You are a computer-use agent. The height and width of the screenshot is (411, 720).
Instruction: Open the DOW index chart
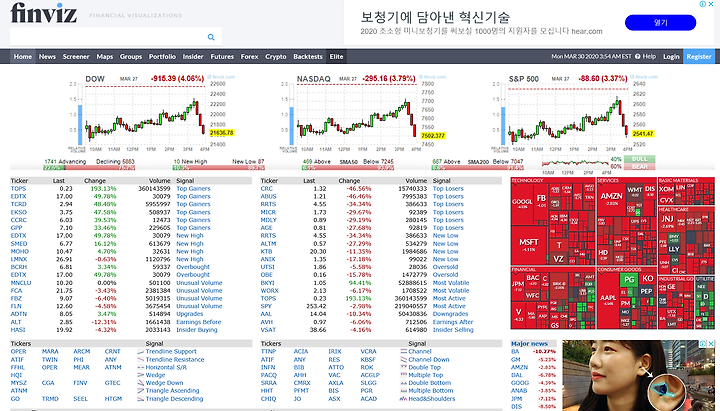click(152, 113)
